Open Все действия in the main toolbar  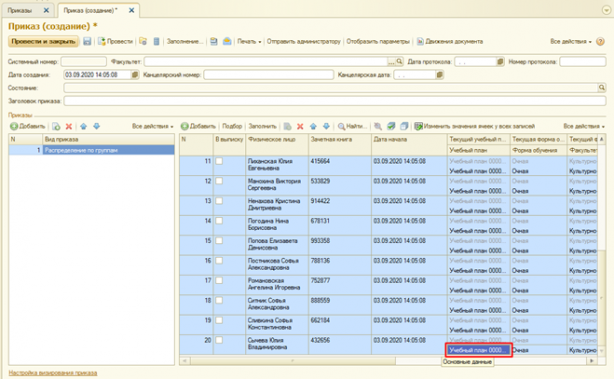571,41
